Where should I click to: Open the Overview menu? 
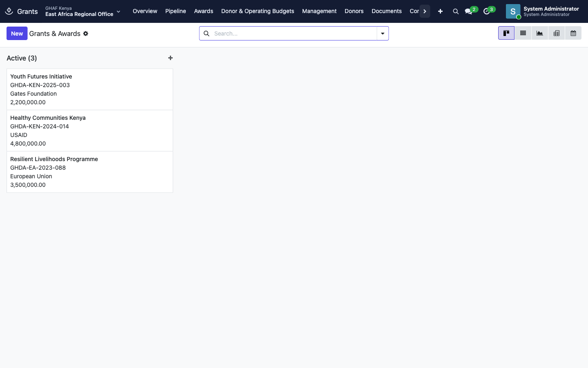tap(145, 11)
